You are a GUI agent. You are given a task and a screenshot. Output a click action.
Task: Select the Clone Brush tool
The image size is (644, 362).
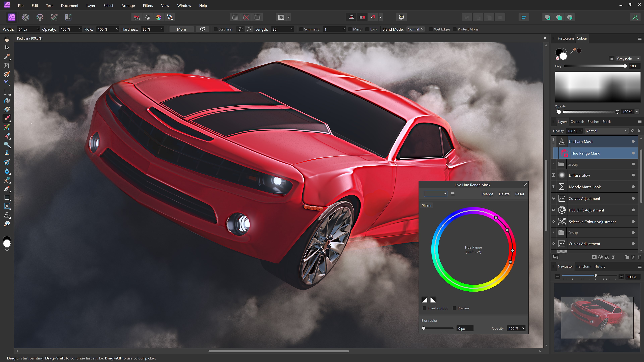coord(7,153)
